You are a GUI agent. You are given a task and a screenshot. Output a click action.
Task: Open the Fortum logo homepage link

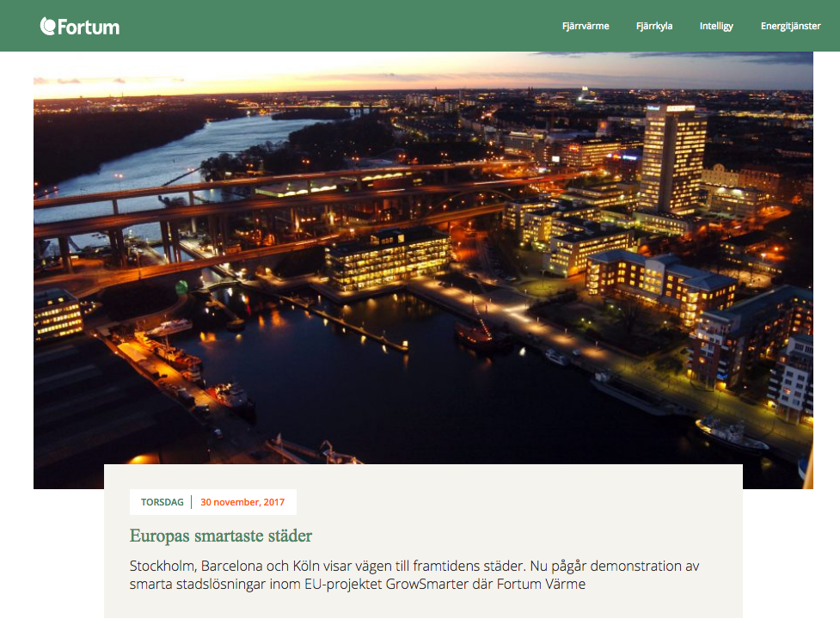(80, 27)
